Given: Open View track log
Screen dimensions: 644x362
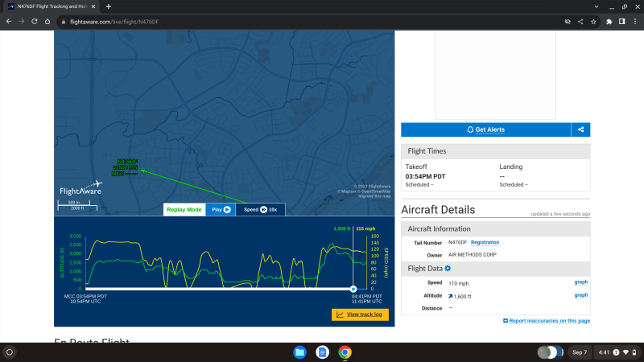Looking at the screenshot, I should click(x=360, y=315).
